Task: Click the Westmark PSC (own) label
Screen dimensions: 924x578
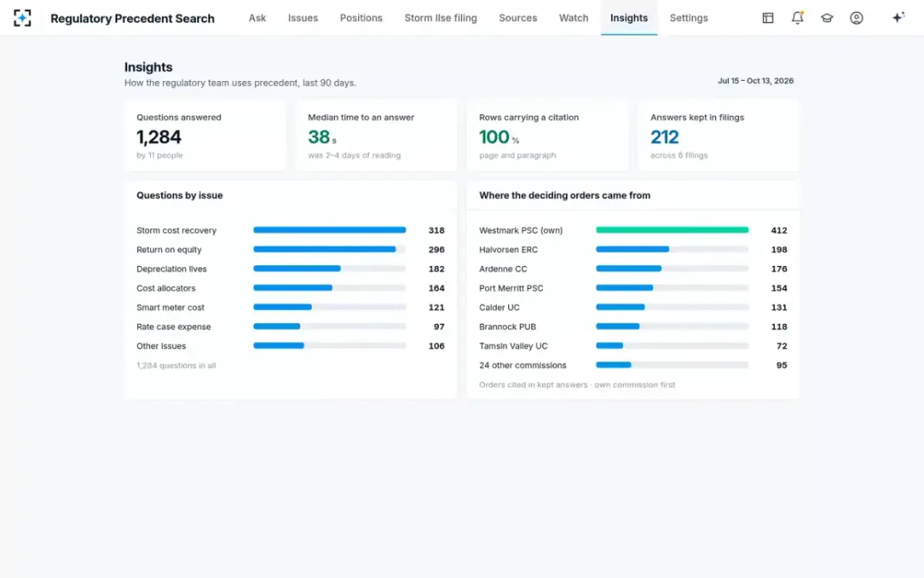Action: (x=521, y=230)
